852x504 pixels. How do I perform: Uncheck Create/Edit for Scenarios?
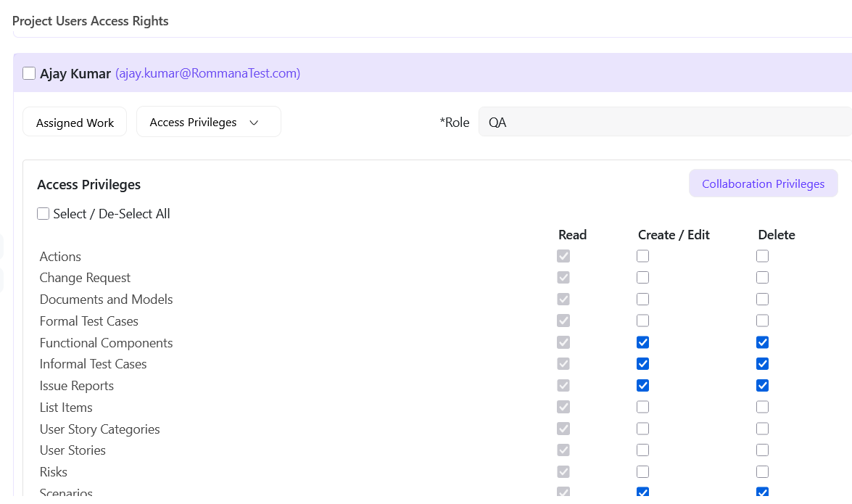642,492
